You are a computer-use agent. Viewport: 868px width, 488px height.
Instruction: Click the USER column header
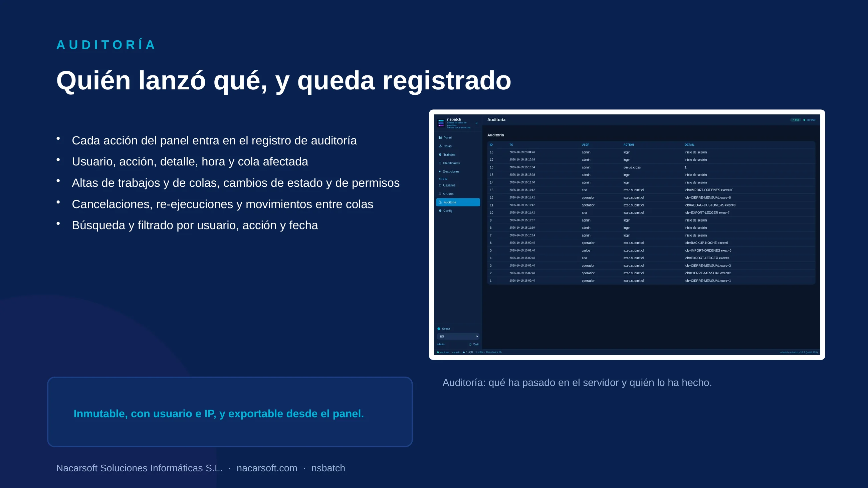pyautogui.click(x=585, y=145)
